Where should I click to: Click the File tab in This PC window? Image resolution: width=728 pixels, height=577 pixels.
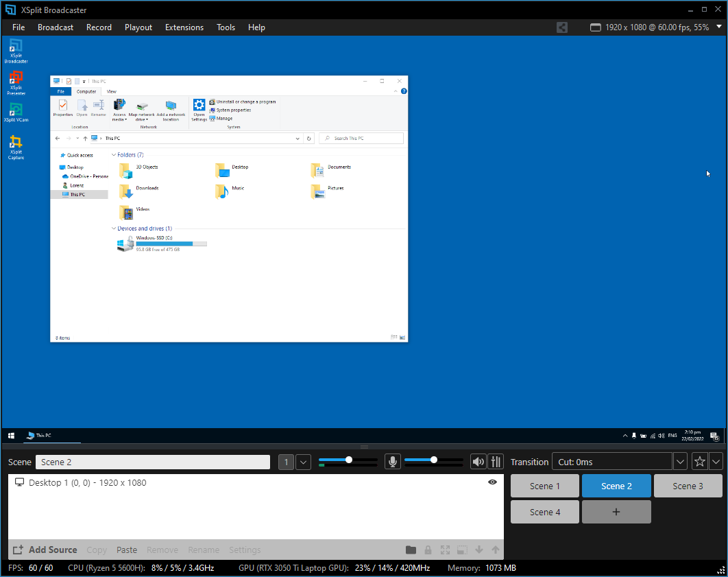[61, 91]
